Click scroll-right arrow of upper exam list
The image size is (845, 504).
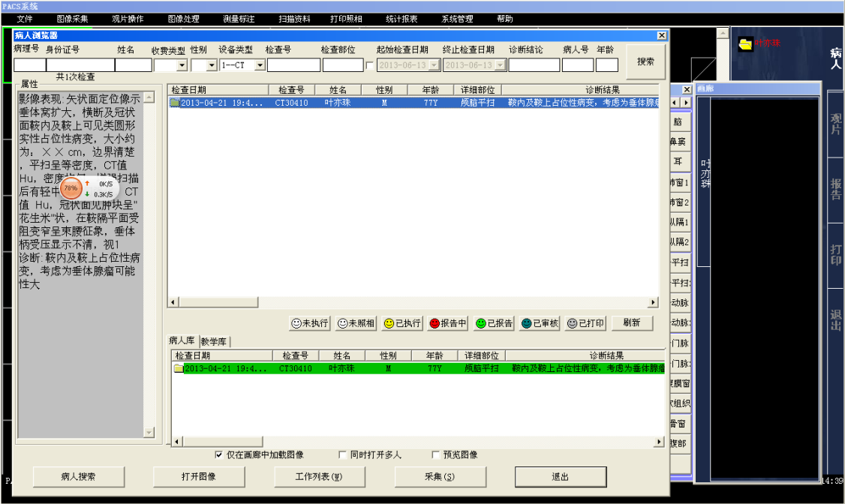click(653, 302)
